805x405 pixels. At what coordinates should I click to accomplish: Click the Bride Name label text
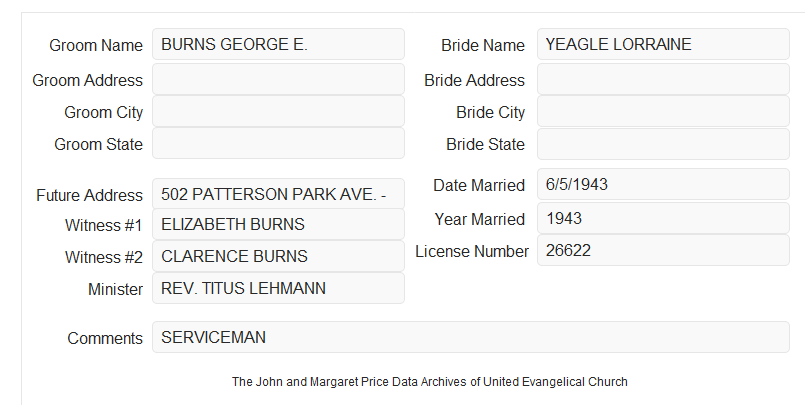[483, 45]
